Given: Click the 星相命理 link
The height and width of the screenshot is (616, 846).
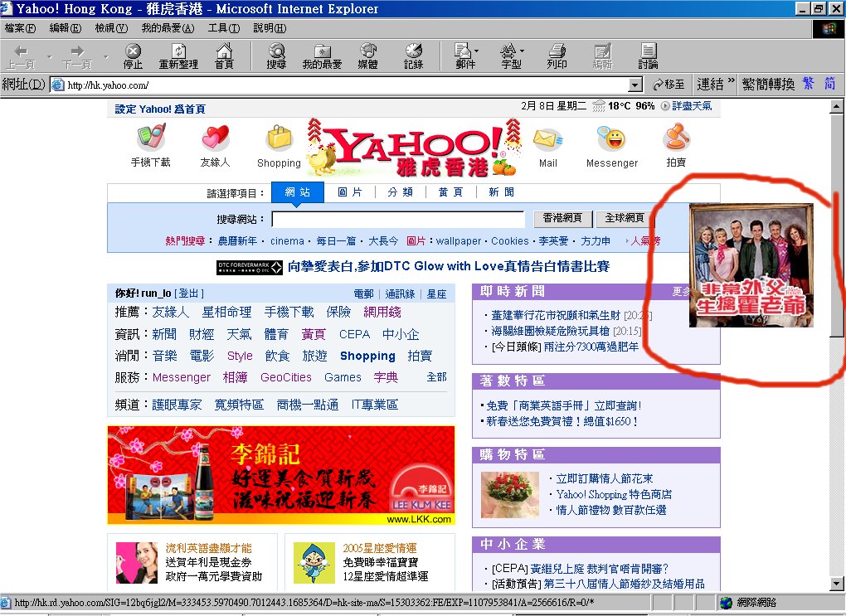Looking at the screenshot, I should tap(226, 313).
